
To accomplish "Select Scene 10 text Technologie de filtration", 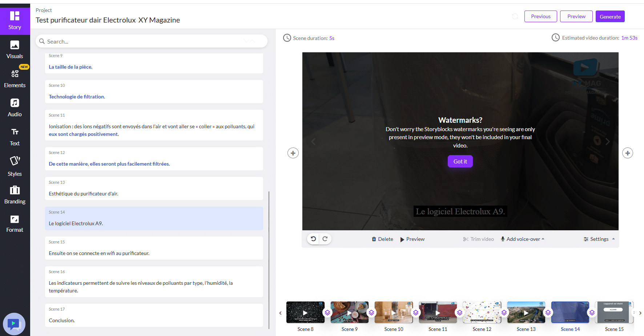I will [x=77, y=97].
